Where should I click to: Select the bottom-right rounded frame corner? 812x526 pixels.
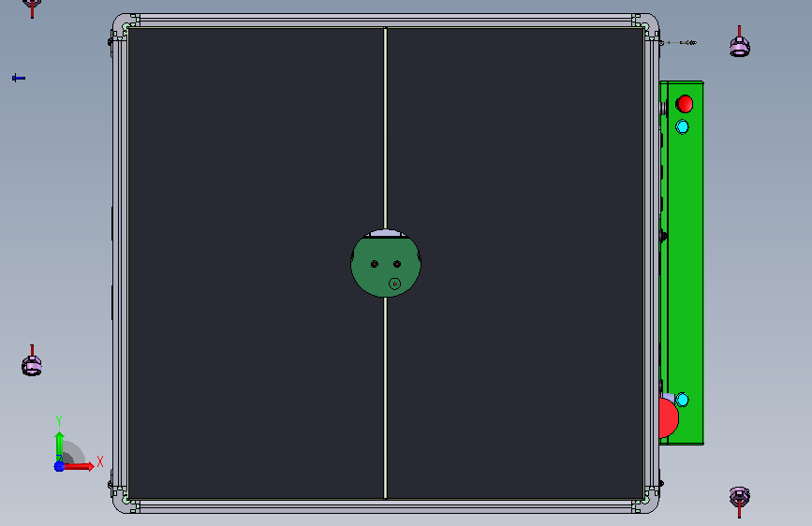pyautogui.click(x=650, y=504)
